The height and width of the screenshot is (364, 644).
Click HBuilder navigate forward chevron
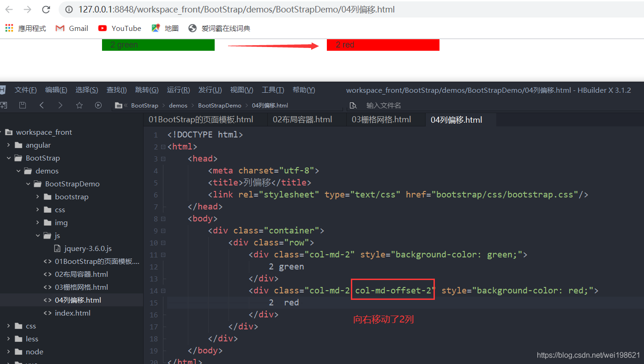[x=60, y=105]
